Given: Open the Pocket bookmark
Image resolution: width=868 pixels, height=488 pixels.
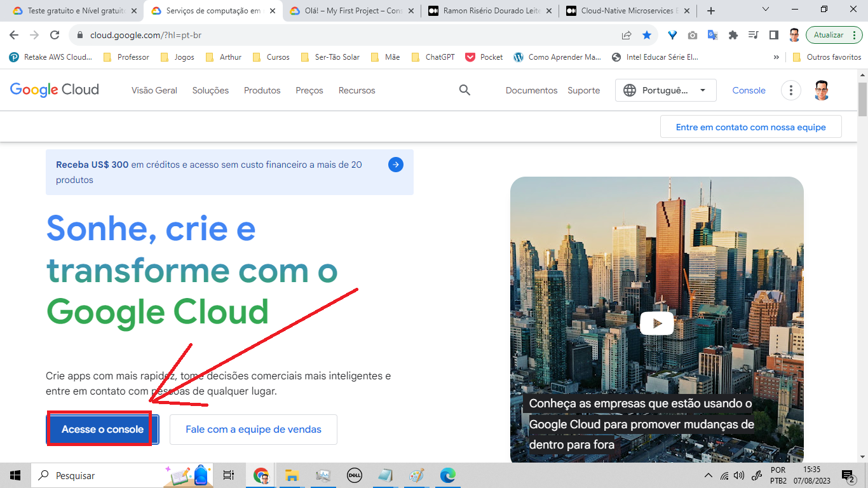Looking at the screenshot, I should pos(484,57).
